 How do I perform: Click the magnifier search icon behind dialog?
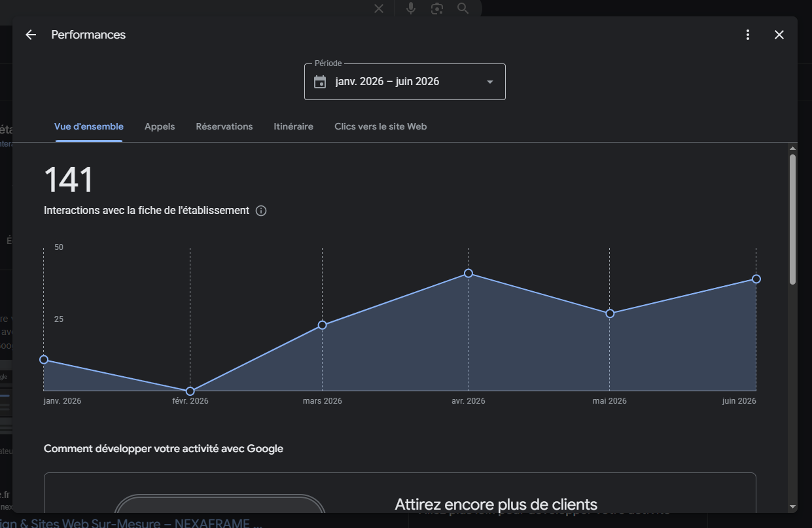[463, 9]
